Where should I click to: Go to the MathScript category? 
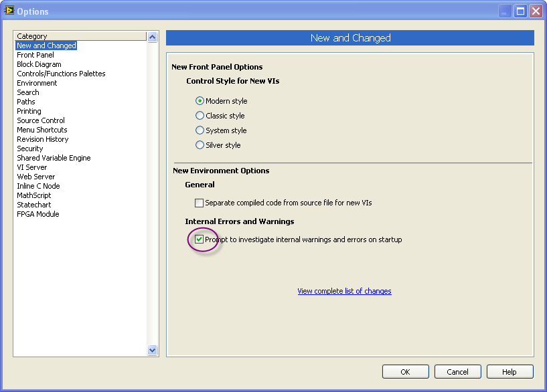(34, 196)
